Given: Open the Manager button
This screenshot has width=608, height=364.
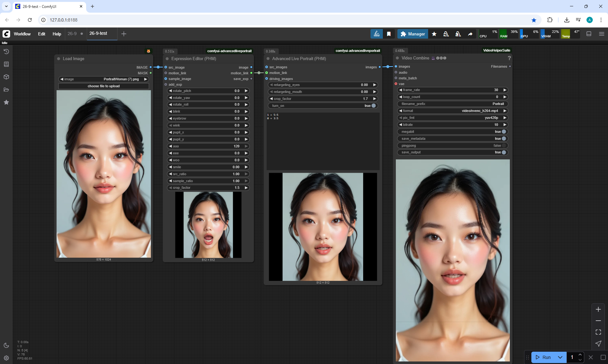Looking at the screenshot, I should (413, 34).
